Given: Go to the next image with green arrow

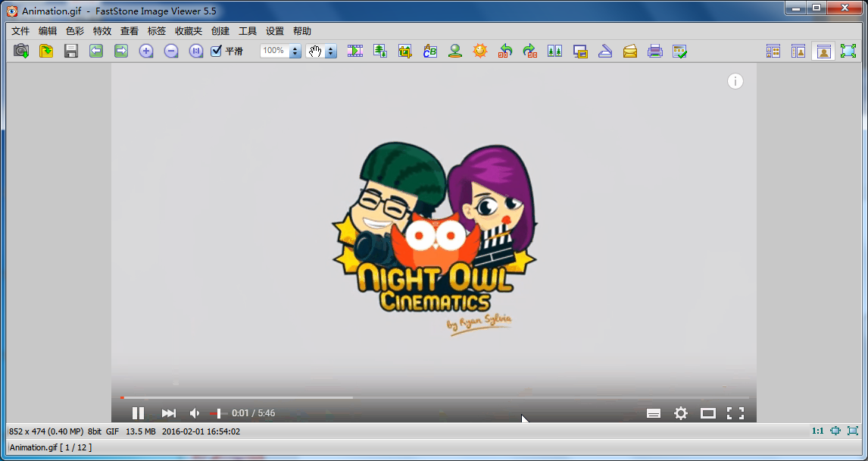Looking at the screenshot, I should point(121,51).
